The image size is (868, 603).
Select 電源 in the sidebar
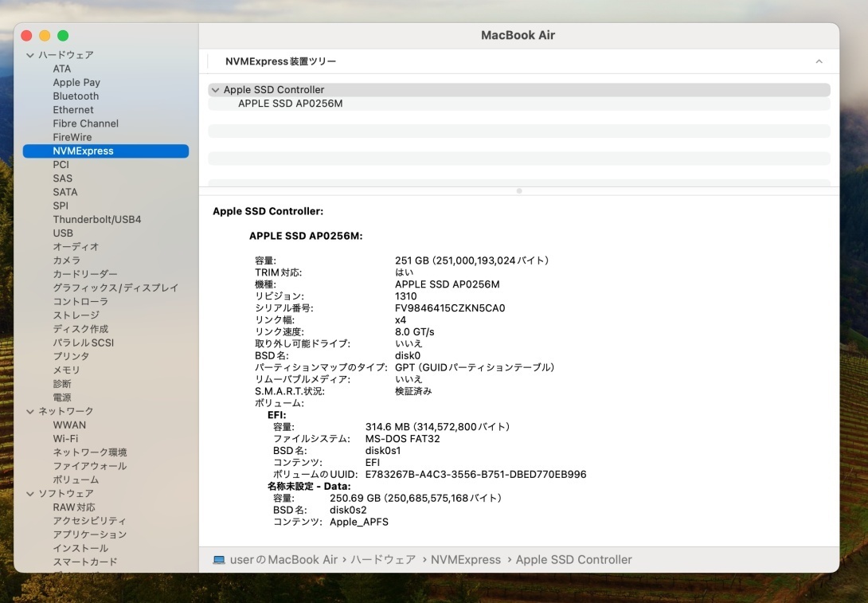click(x=62, y=397)
